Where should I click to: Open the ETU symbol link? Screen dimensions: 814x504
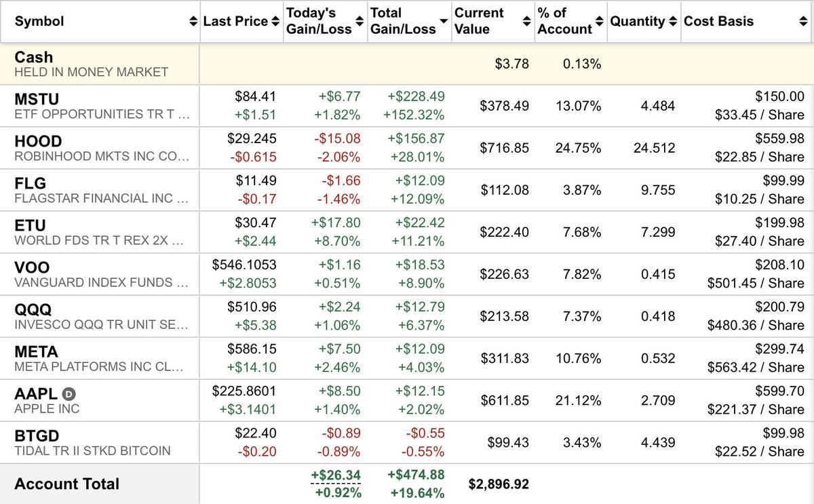point(31,226)
